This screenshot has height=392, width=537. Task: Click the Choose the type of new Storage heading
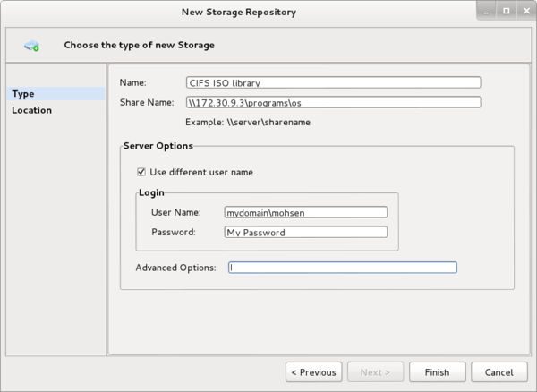point(139,45)
